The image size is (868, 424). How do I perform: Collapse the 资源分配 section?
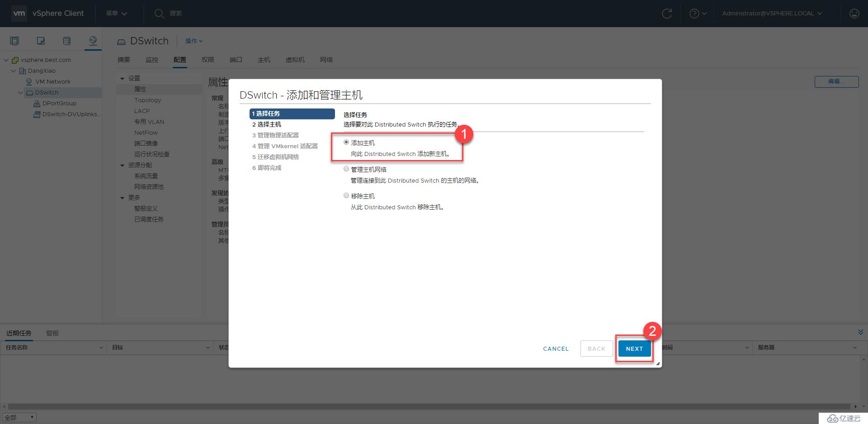pyautogui.click(x=122, y=165)
